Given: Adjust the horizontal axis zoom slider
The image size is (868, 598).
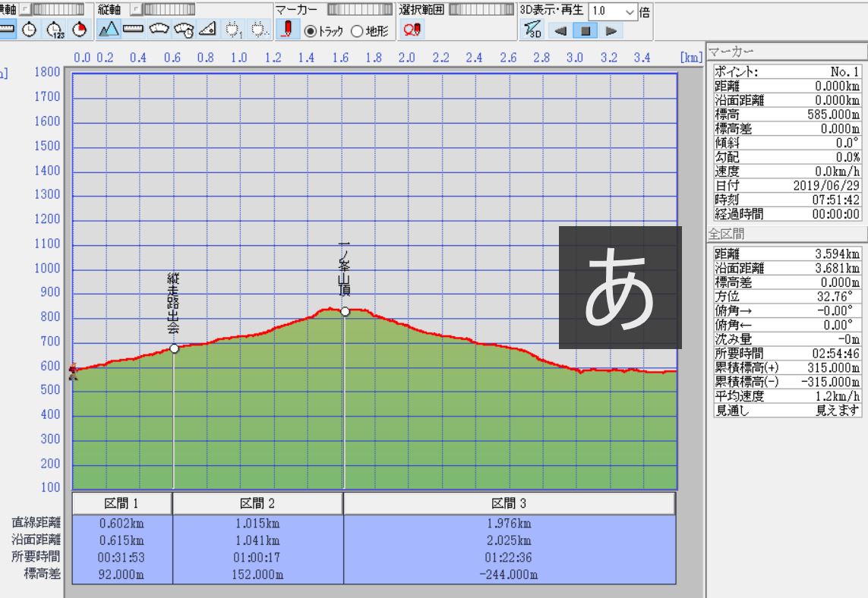Looking at the screenshot, I should click(58, 9).
